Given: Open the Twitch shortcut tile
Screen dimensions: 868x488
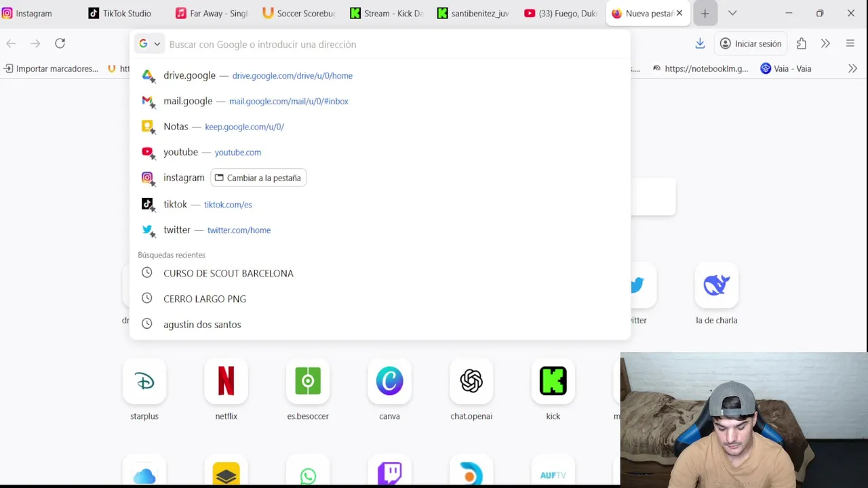Looking at the screenshot, I should coord(389,470).
